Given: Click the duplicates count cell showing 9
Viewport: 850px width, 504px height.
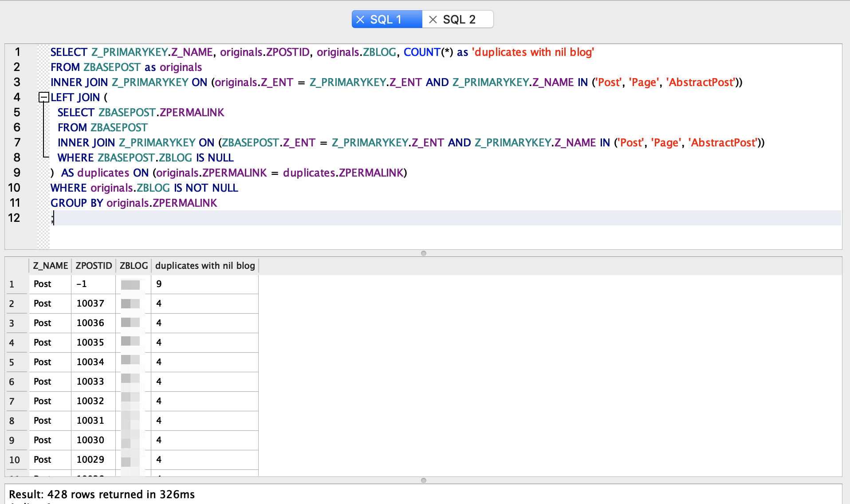Looking at the screenshot, I should 205,284.
